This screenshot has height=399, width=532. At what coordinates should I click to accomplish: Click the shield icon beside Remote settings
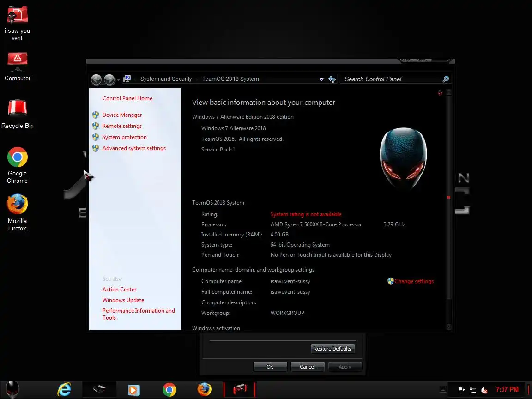[96, 126]
